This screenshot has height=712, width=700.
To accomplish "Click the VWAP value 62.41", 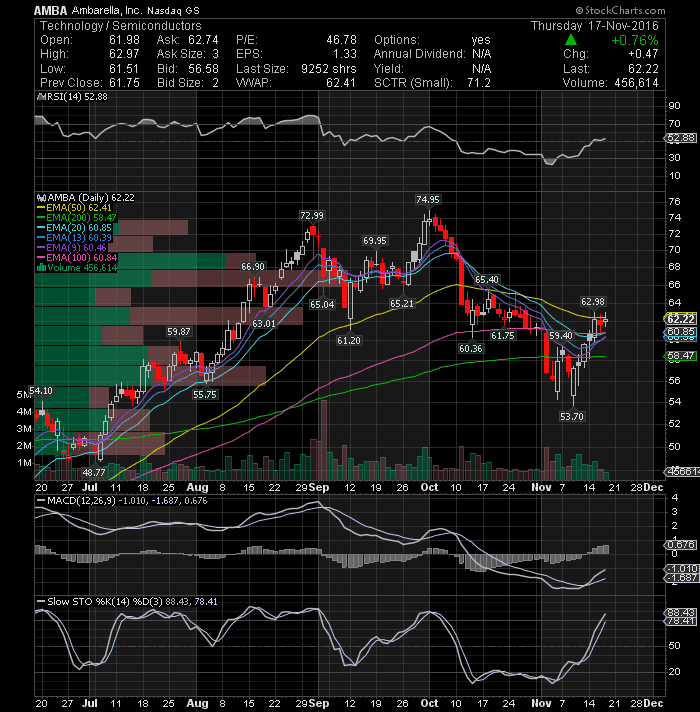I will click(341, 83).
